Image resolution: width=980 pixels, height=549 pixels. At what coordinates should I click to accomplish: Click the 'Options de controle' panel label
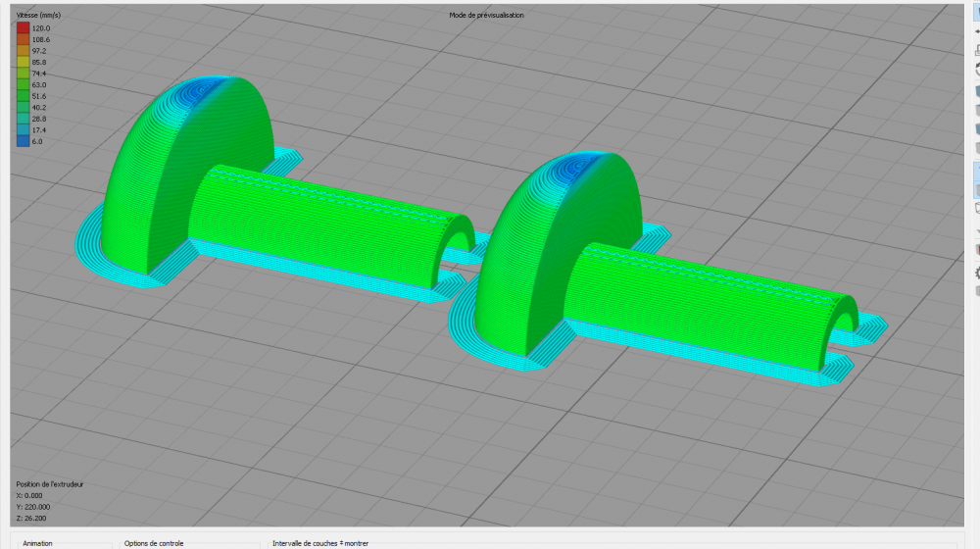(x=154, y=543)
